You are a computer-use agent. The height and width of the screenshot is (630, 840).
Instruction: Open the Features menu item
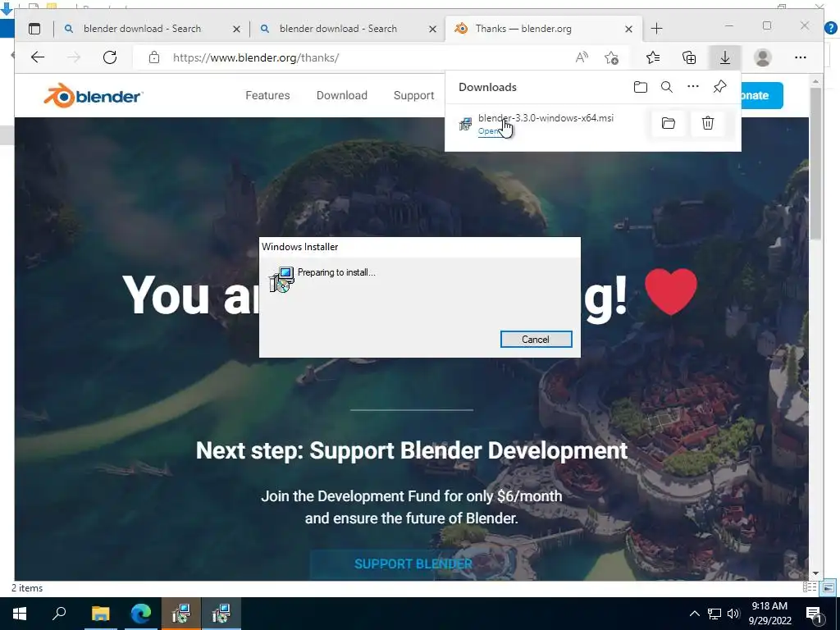click(x=267, y=95)
